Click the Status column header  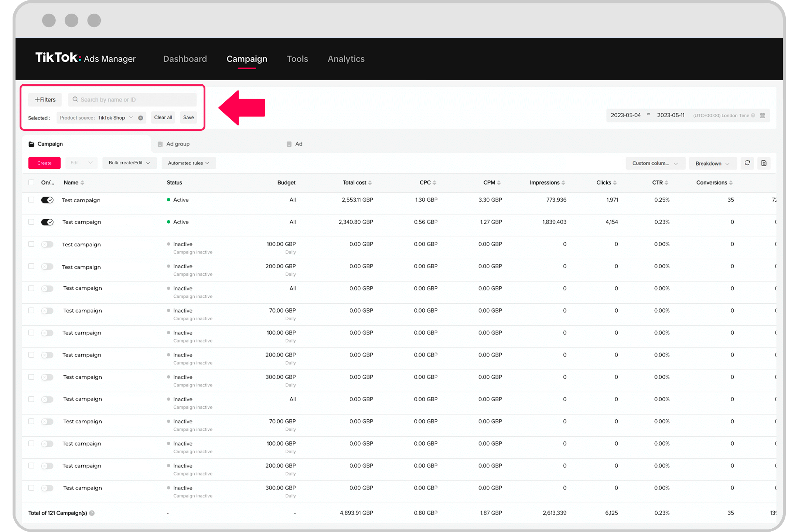coord(174,183)
